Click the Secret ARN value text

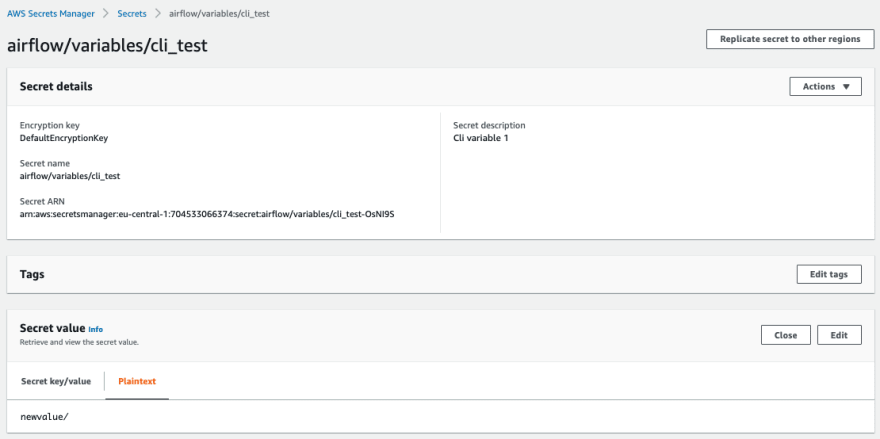pyautogui.click(x=207, y=214)
